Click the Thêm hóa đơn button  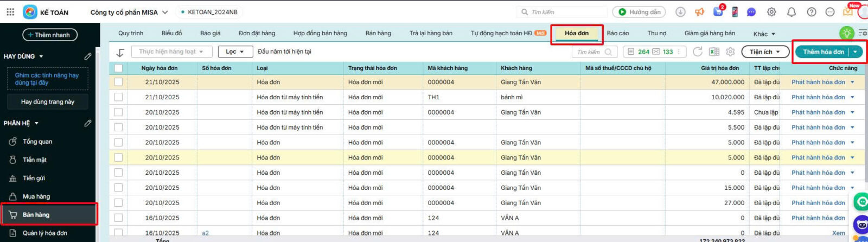click(823, 52)
